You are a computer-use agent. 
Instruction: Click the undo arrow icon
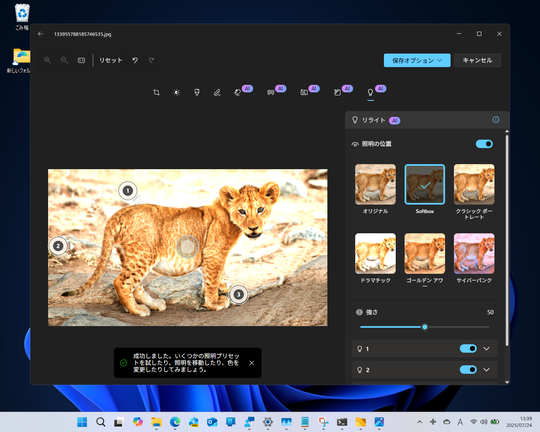coord(135,60)
